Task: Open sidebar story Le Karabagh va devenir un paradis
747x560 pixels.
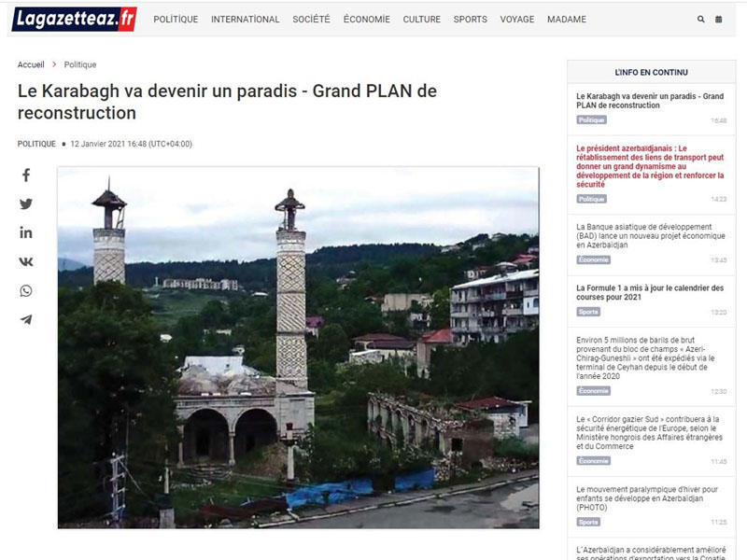Action: click(x=650, y=101)
